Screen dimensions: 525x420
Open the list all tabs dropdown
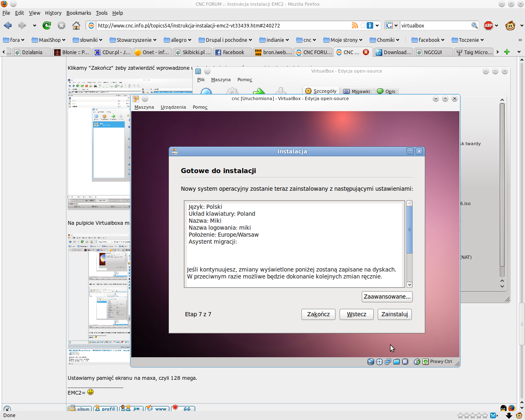519,52
